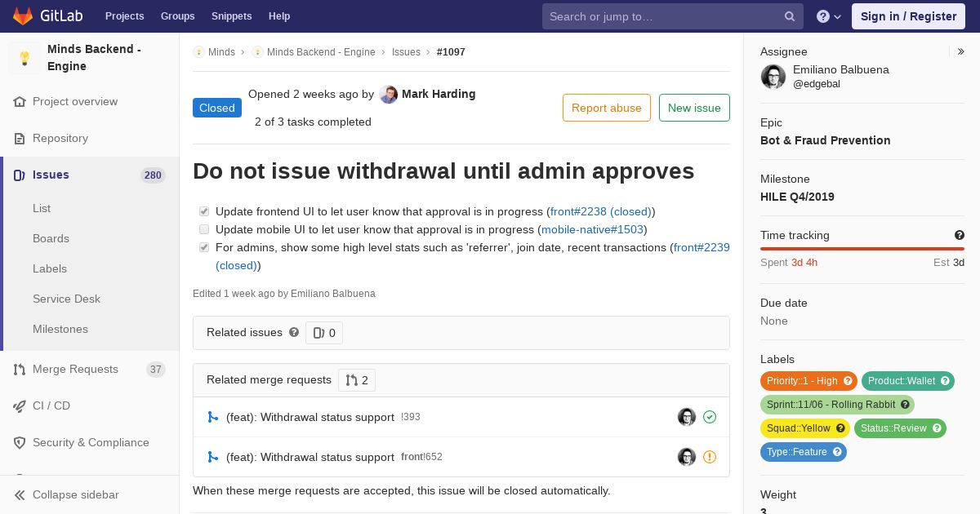The width and height of the screenshot is (980, 514).
Task: Click help icon on Squad::Yellow label
Action: tap(840, 428)
